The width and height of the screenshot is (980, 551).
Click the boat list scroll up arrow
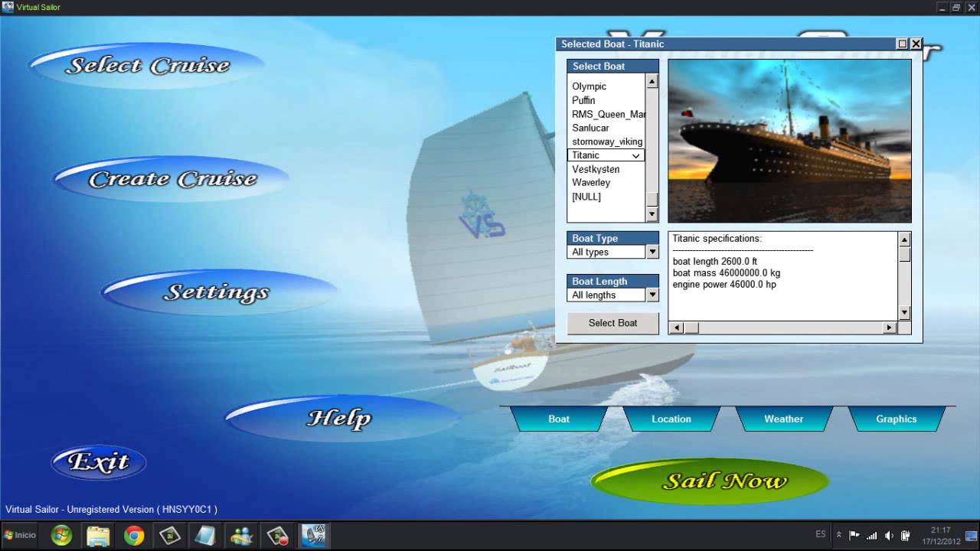click(652, 82)
